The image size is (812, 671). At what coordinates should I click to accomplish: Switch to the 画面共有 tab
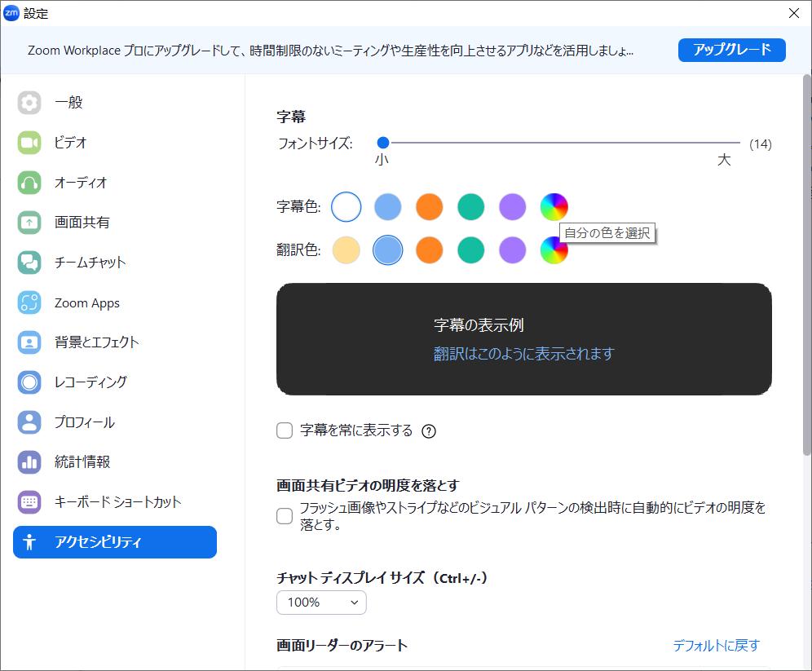pyautogui.click(x=115, y=223)
